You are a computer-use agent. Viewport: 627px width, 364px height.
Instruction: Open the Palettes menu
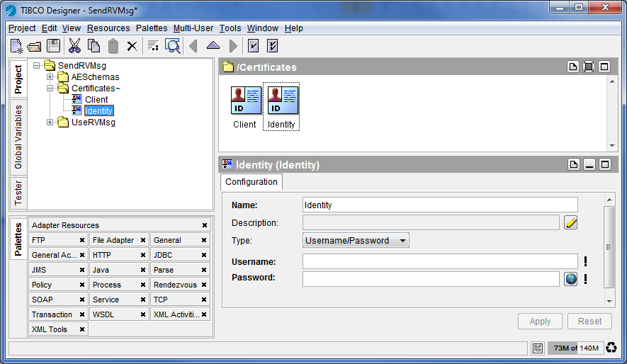pyautogui.click(x=152, y=28)
